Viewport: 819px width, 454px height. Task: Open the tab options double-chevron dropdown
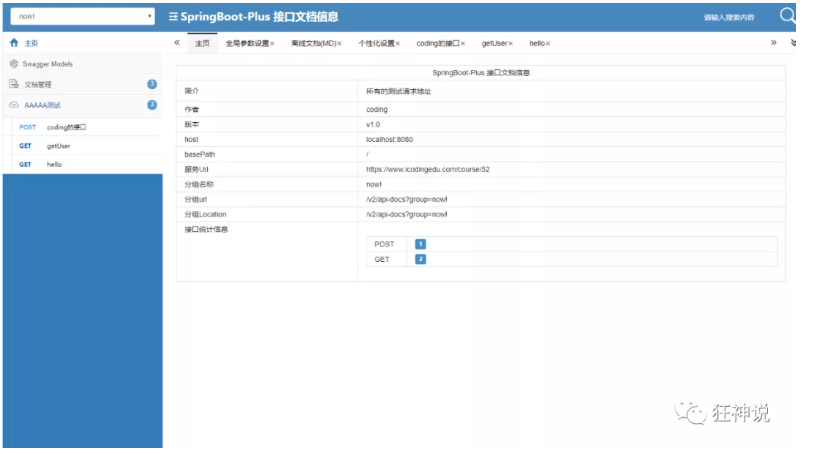(793, 43)
